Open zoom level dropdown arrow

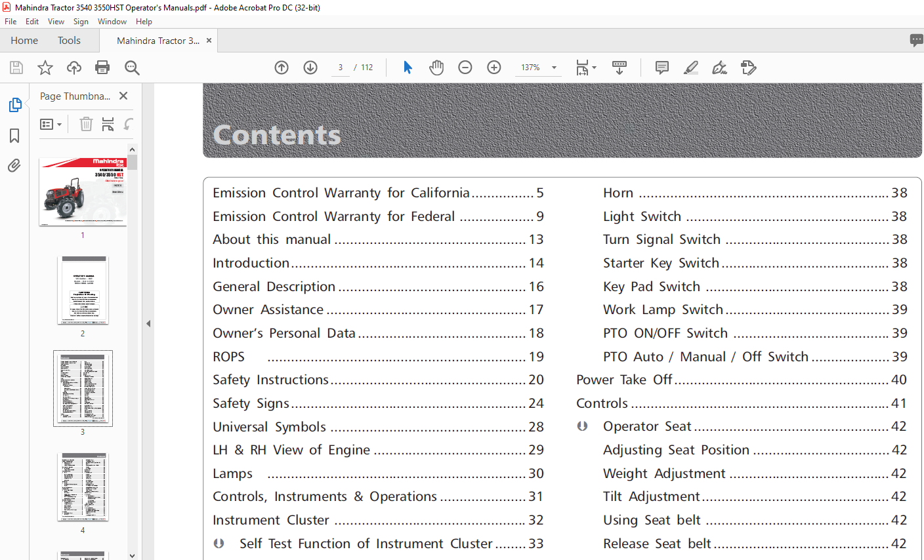(554, 68)
